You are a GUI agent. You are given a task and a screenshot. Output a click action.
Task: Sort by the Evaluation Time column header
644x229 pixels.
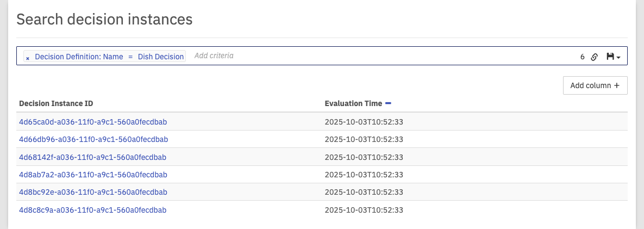(x=353, y=103)
